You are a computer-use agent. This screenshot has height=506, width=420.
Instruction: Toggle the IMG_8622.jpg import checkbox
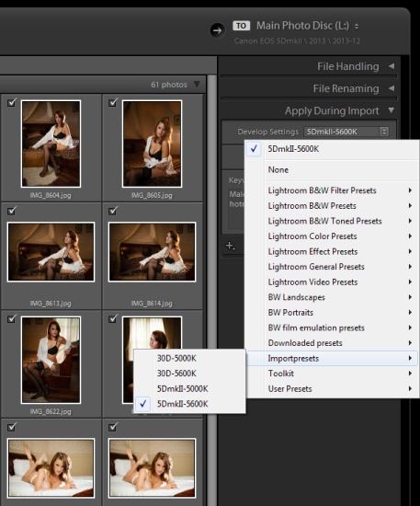pyautogui.click(x=12, y=318)
